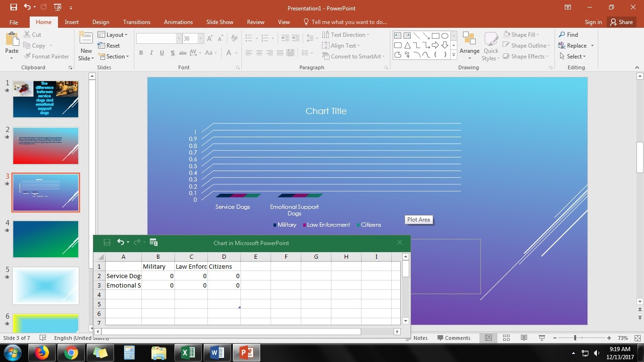Click the Save icon in quick access toolbar
The image size is (644, 362).
(x=13, y=8)
